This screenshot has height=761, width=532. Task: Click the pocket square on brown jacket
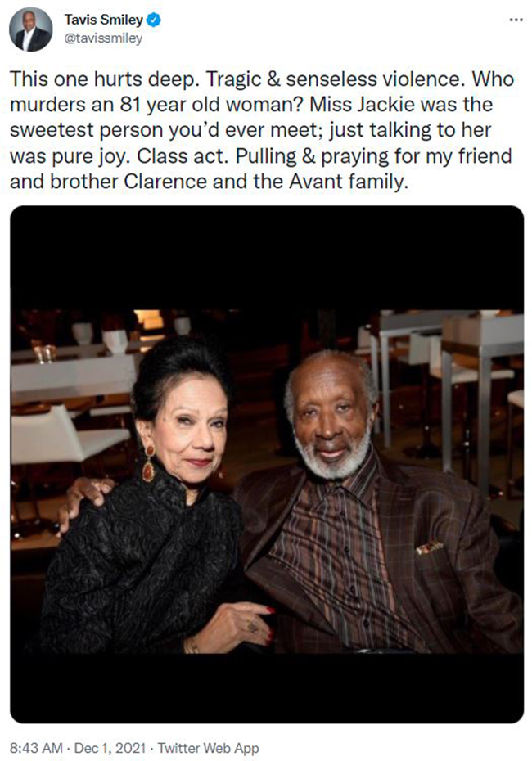[x=429, y=548]
